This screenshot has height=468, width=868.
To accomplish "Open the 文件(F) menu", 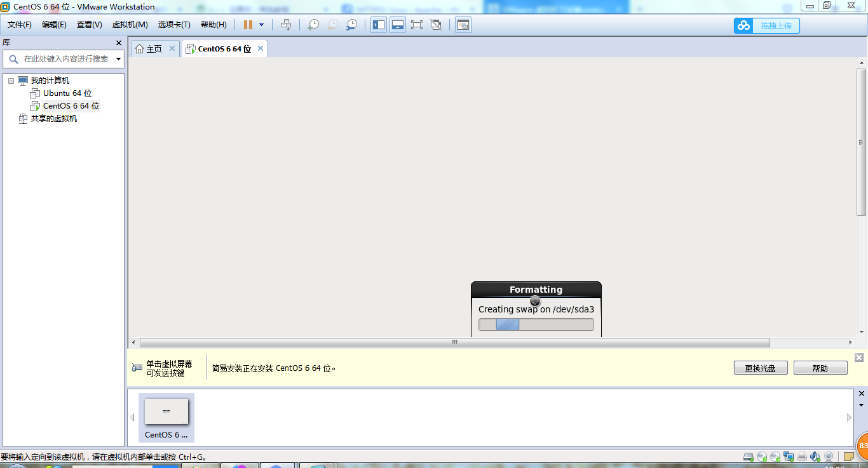I will 20,25.
